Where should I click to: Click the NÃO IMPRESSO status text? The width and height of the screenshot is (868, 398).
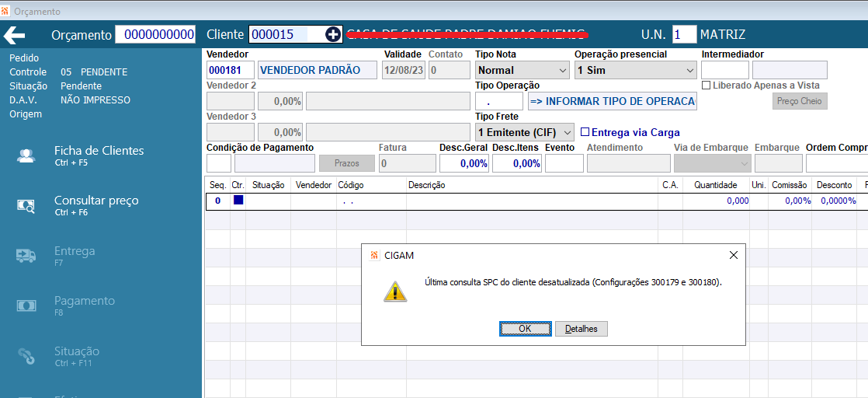95,100
